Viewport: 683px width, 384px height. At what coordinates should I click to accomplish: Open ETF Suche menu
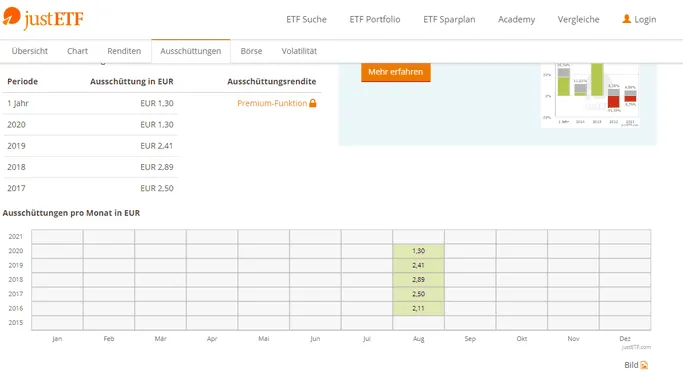point(306,19)
